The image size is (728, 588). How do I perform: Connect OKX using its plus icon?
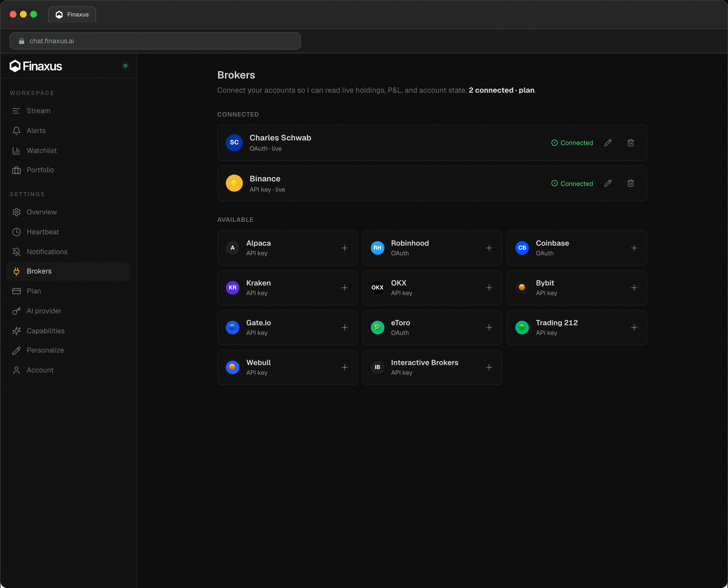[x=489, y=287]
